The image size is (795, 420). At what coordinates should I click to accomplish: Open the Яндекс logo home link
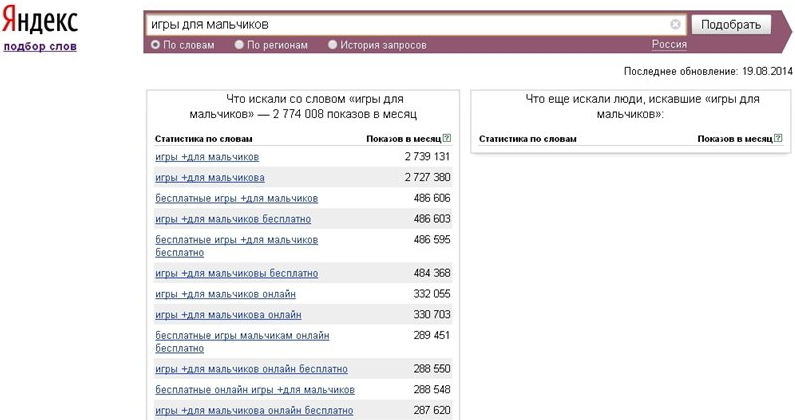pyautogui.click(x=40, y=21)
